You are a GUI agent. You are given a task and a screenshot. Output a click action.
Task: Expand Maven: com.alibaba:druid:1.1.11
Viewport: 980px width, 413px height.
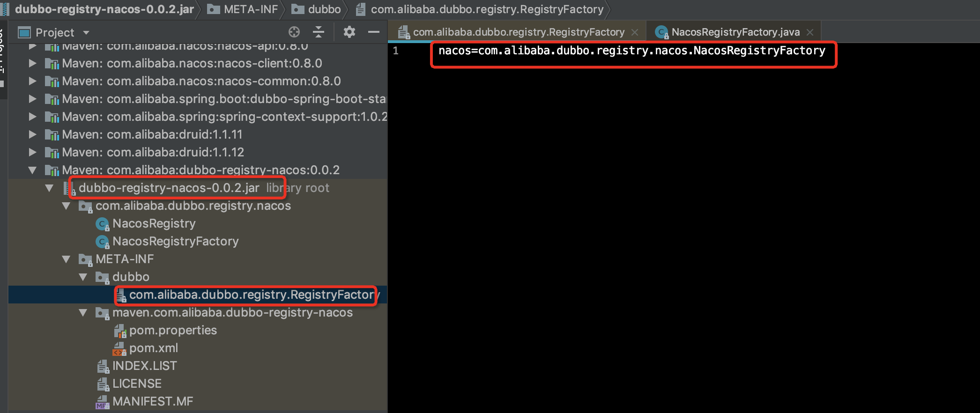click(x=32, y=134)
